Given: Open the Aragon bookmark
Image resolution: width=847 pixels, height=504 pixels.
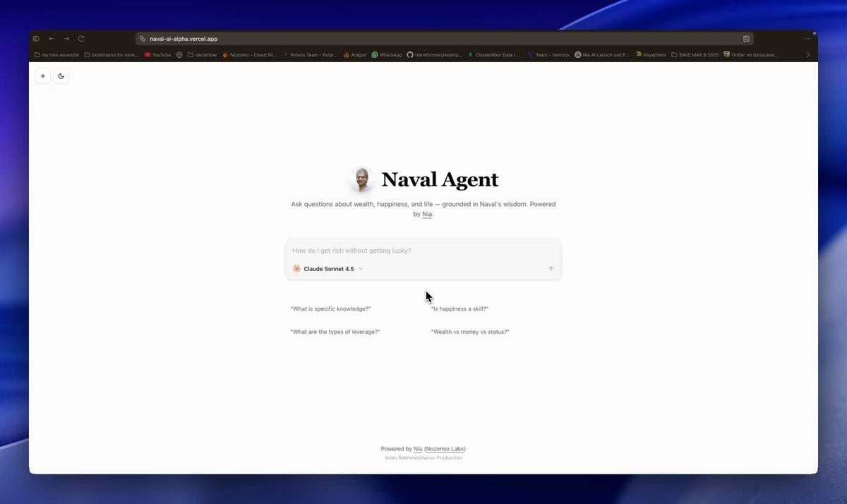Looking at the screenshot, I should [355, 54].
